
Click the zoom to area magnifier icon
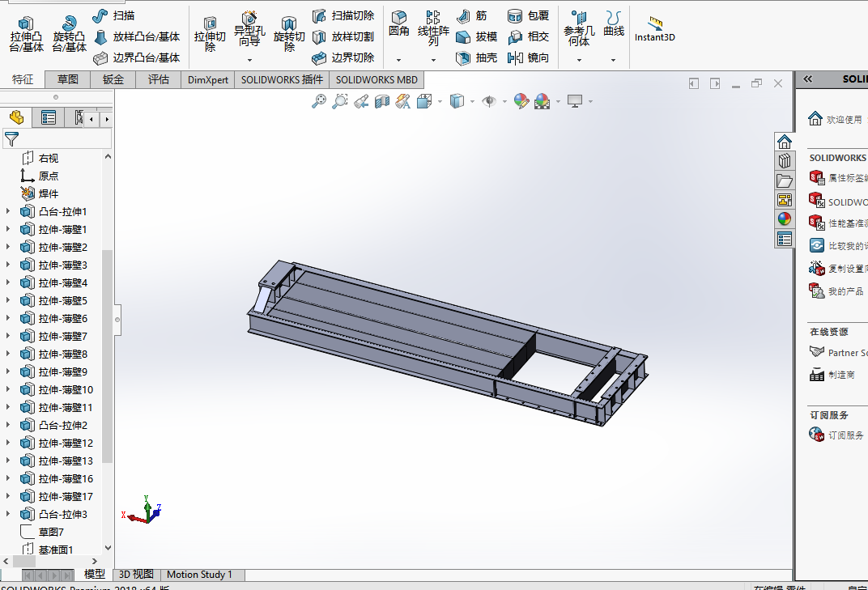tap(340, 101)
